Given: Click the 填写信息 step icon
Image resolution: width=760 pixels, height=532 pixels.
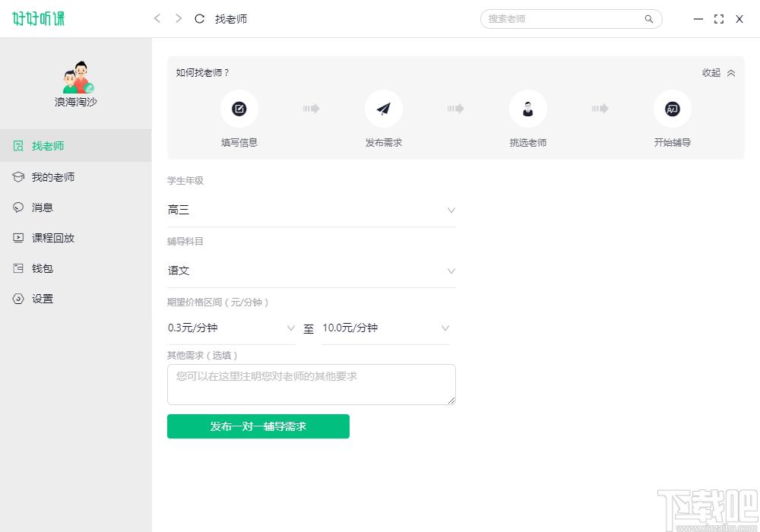Looking at the screenshot, I should [239, 109].
